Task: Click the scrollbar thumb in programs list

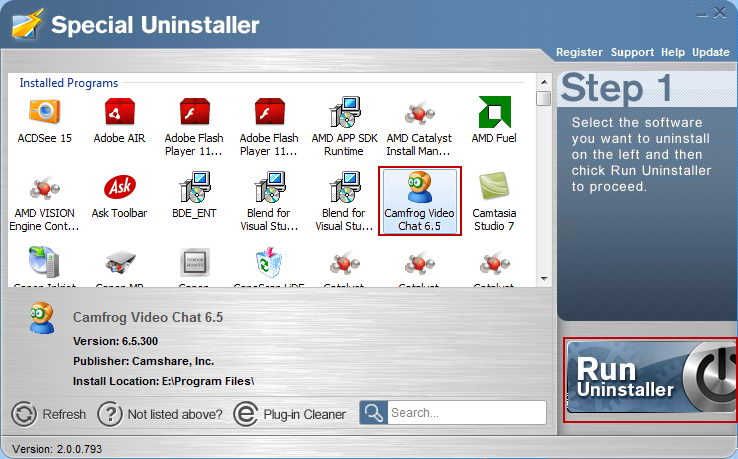Action: point(544,98)
